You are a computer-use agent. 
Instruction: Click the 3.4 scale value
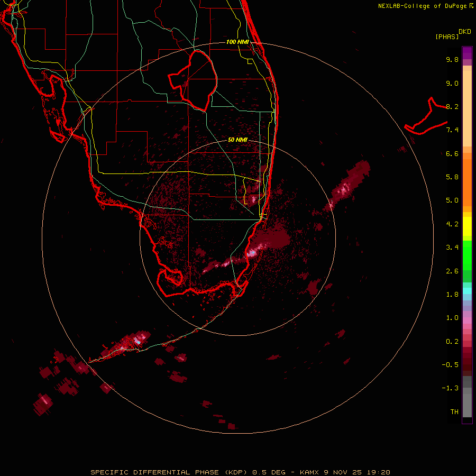[x=452, y=248]
